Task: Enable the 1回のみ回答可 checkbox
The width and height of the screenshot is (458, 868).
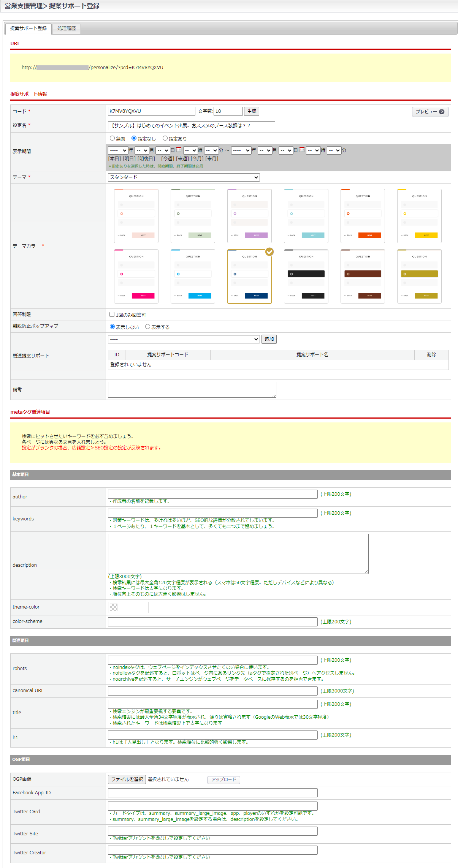Action: (x=112, y=315)
